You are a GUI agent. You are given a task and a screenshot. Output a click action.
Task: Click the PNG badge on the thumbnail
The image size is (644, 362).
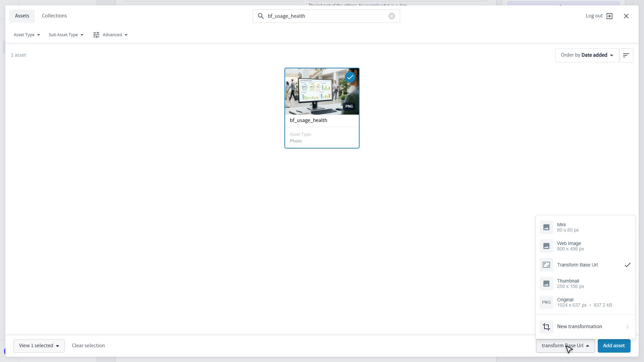click(x=349, y=106)
